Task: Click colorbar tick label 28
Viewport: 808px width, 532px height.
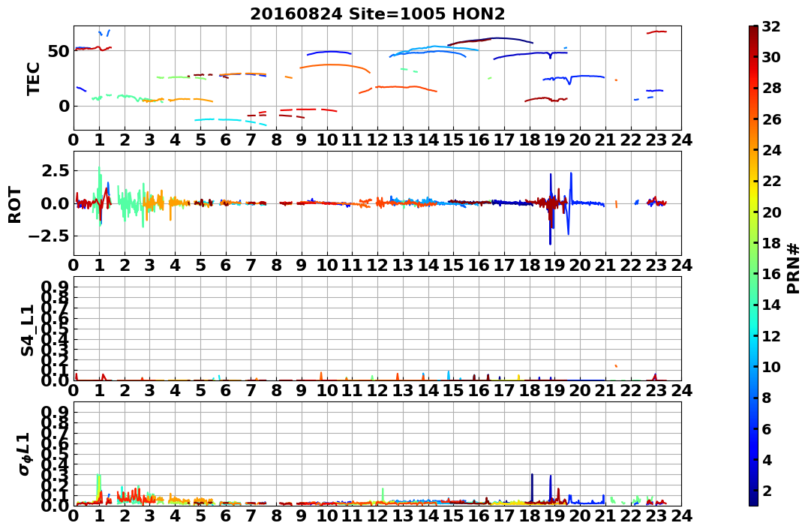Action: click(771, 88)
